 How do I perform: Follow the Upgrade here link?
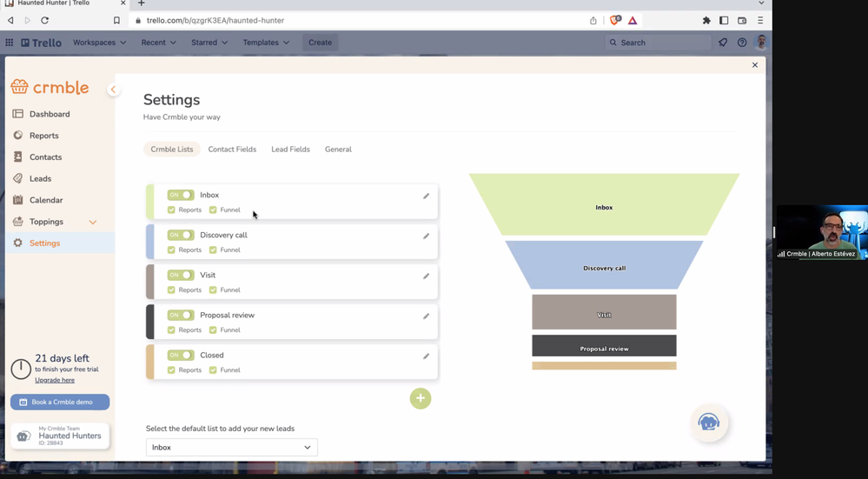point(55,381)
